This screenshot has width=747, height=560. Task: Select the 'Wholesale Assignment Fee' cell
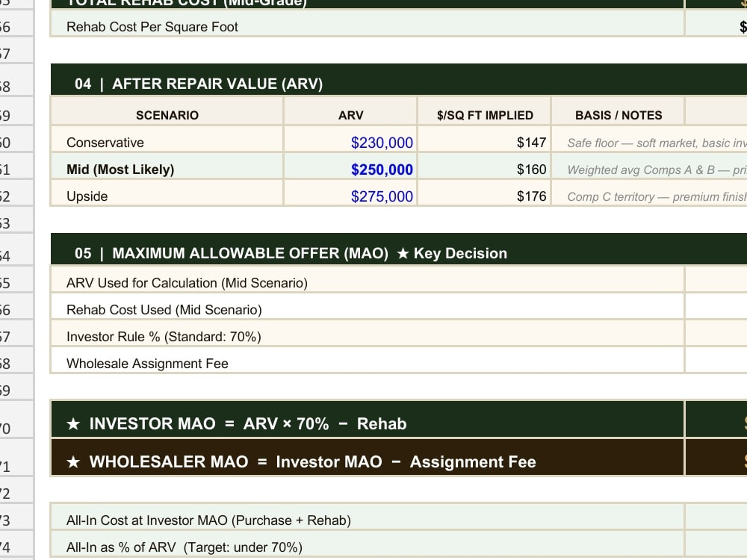coord(368,360)
